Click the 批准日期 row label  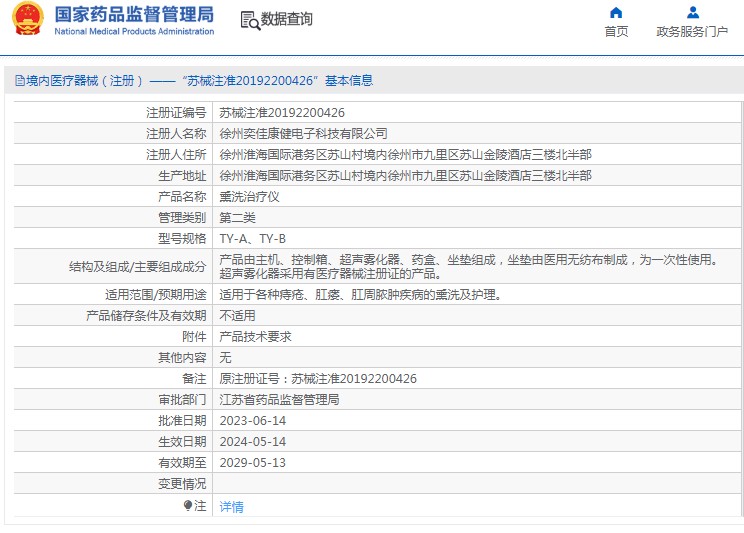tap(182, 421)
